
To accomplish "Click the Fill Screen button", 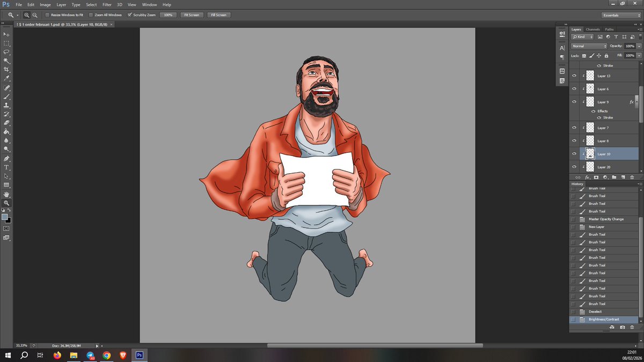I will 219,15.
